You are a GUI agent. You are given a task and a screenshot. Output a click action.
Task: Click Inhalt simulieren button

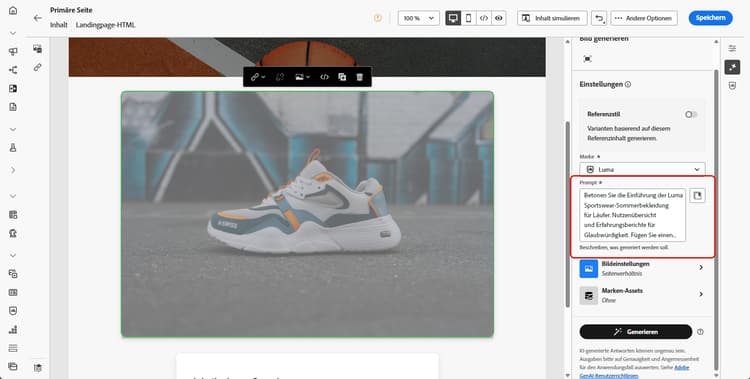(552, 18)
